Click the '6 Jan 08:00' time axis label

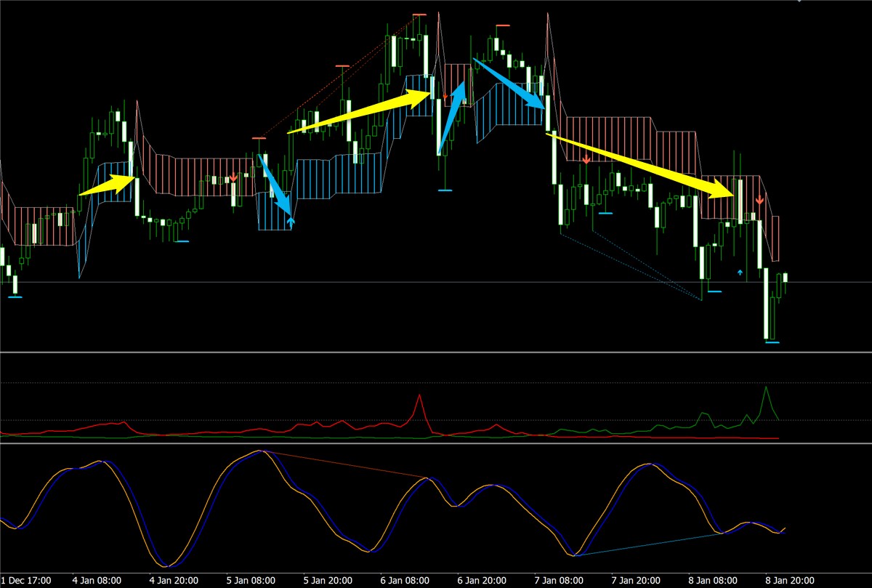click(404, 581)
